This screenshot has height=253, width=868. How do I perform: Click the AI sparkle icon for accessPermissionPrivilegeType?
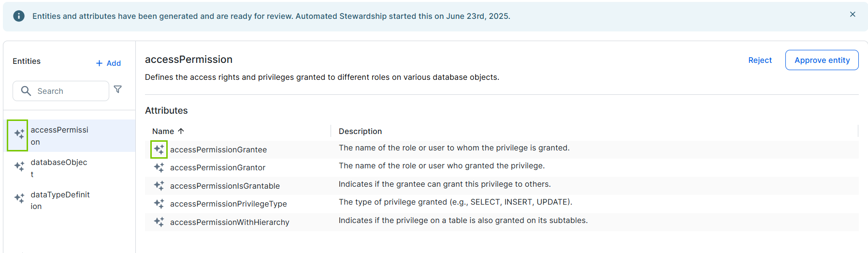coord(159,204)
